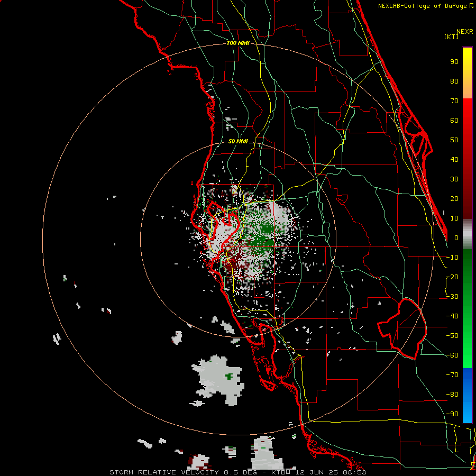
Task: Click the 60 value on the velocity scale
Action: (x=454, y=121)
